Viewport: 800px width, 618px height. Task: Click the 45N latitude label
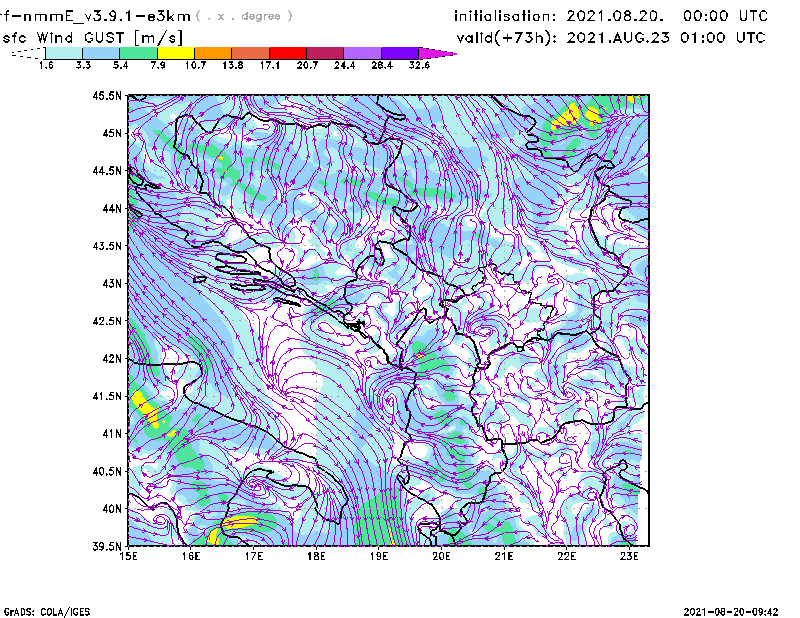112,133
